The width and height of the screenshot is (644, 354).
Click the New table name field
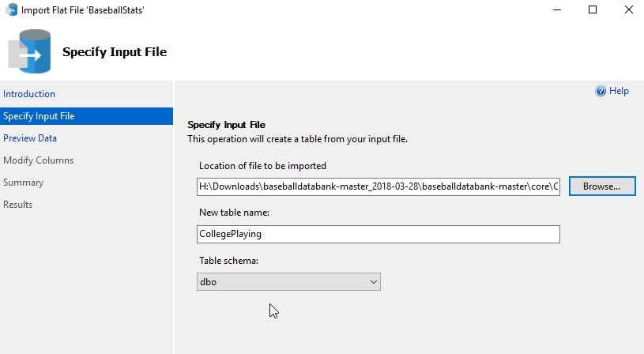(x=378, y=234)
